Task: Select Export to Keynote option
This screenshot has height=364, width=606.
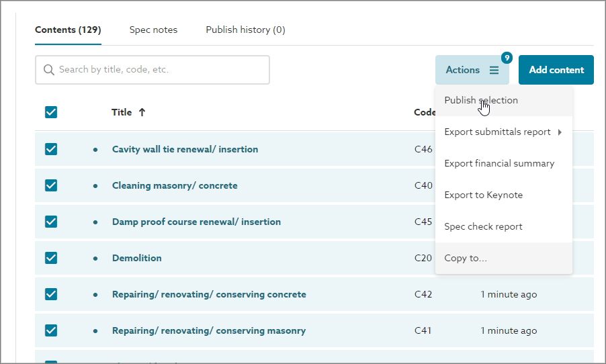Action: point(483,195)
